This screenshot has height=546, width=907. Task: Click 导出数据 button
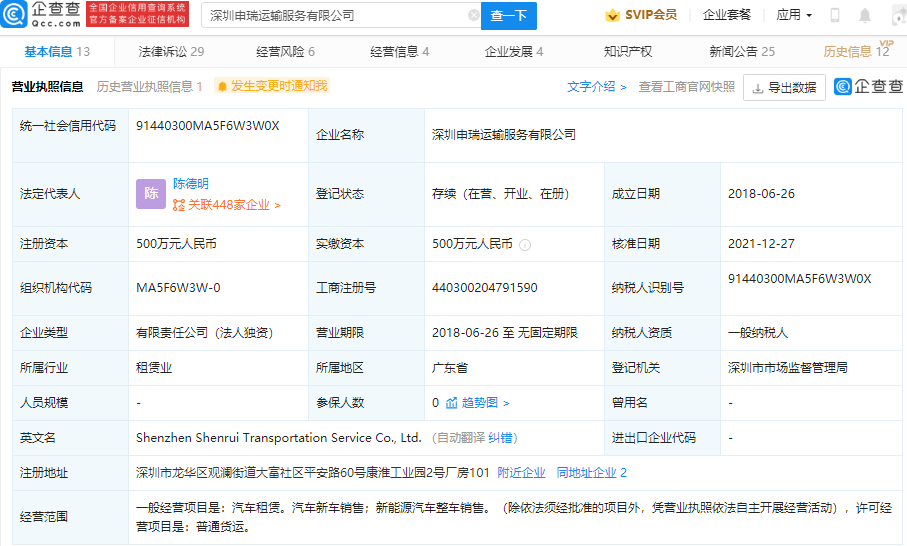(x=784, y=88)
